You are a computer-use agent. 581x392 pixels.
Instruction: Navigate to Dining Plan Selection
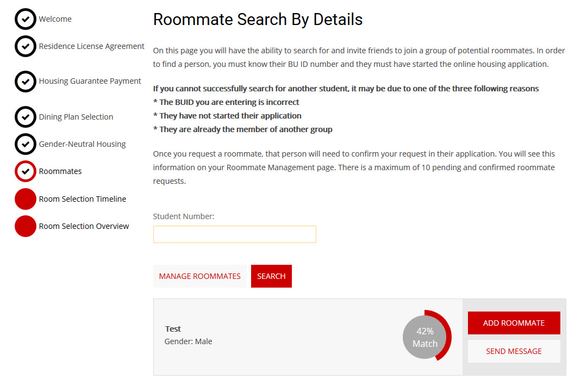click(76, 117)
